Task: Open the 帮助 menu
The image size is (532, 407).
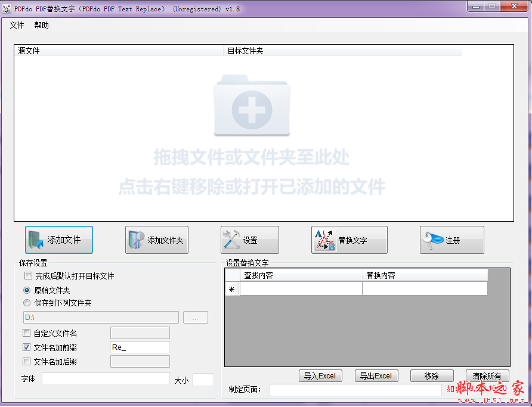Action: (x=41, y=25)
